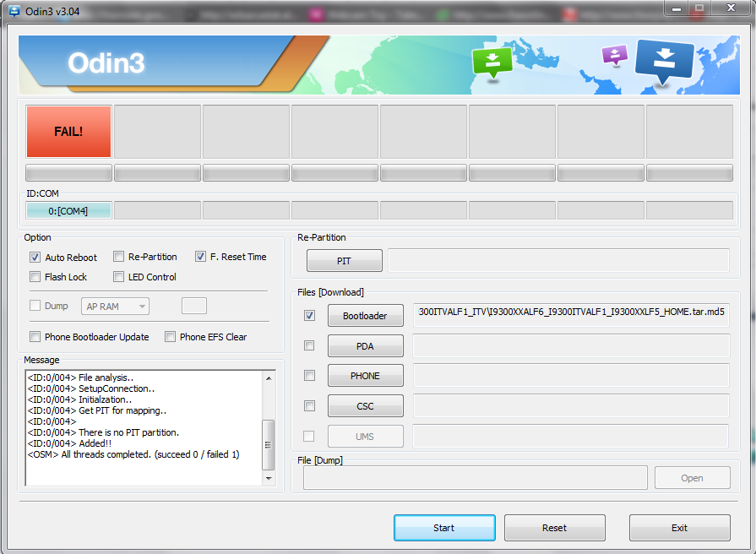This screenshot has height=554, width=756.
Task: Click the PIT button
Action: pyautogui.click(x=345, y=261)
